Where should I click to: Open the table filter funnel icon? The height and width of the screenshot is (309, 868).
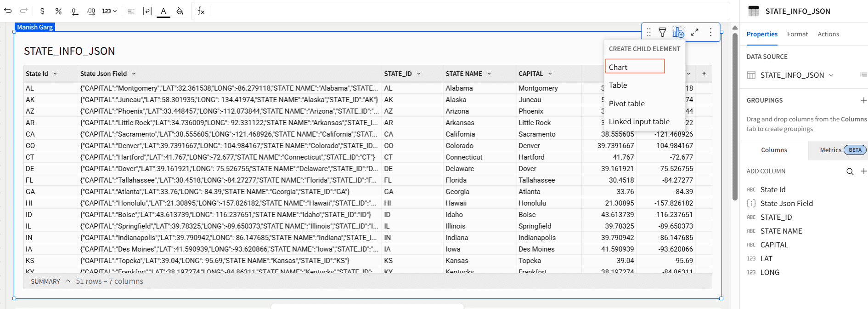pyautogui.click(x=662, y=32)
